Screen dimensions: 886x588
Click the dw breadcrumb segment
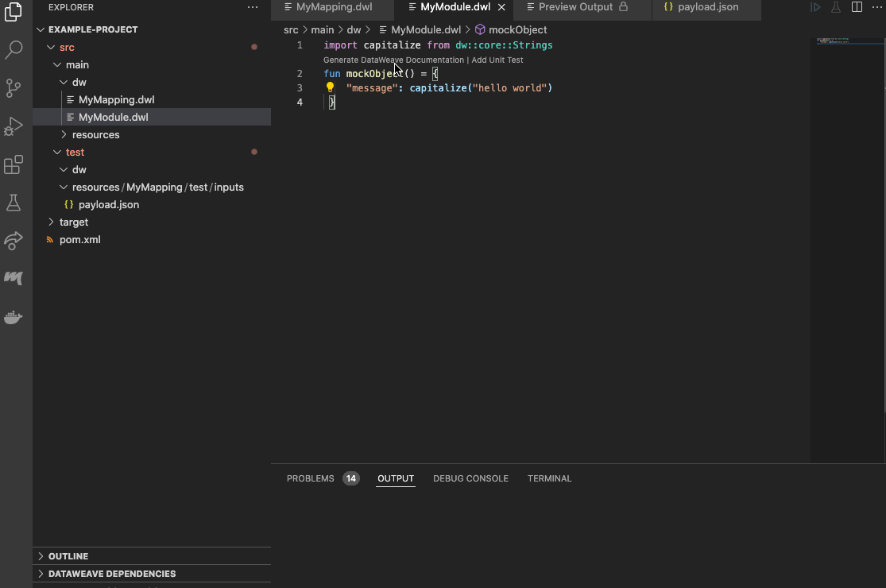pyautogui.click(x=354, y=30)
